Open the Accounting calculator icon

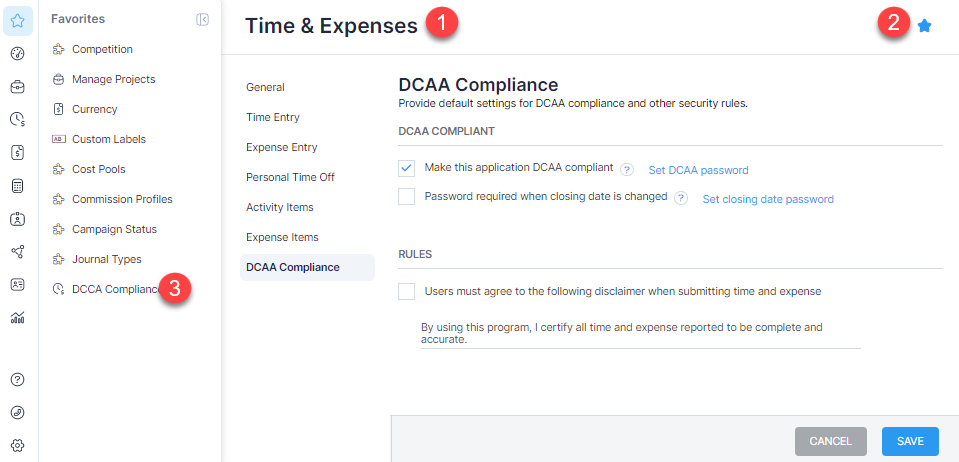[18, 186]
